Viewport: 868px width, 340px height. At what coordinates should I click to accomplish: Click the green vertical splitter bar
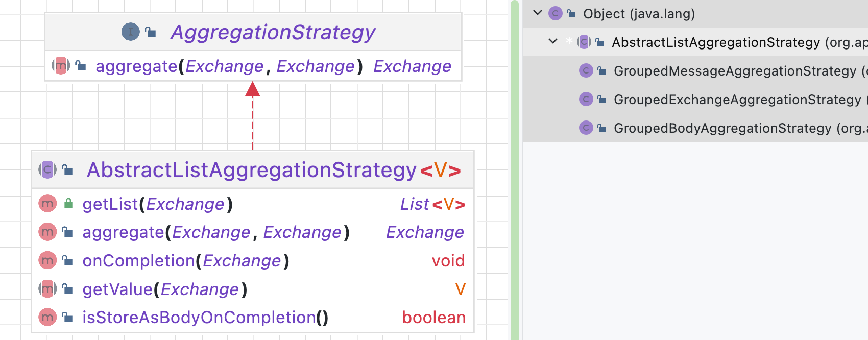515,170
